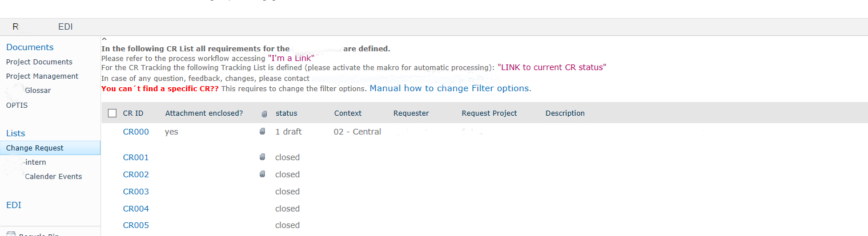Click the paperclip icon in the CR002 row
Viewport: 868px width, 236px height.
click(x=262, y=174)
